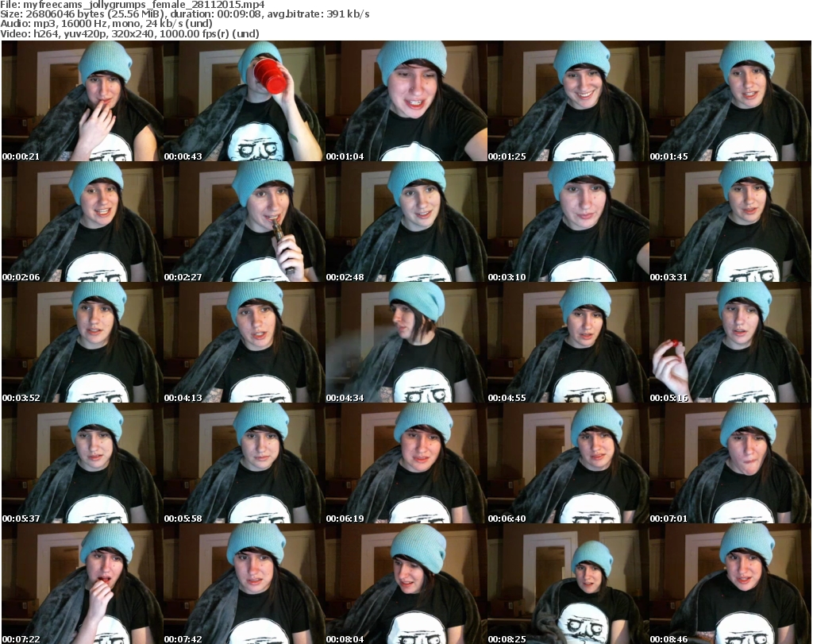
Task: Choose the frame at 00:08:25
Action: 568,584
